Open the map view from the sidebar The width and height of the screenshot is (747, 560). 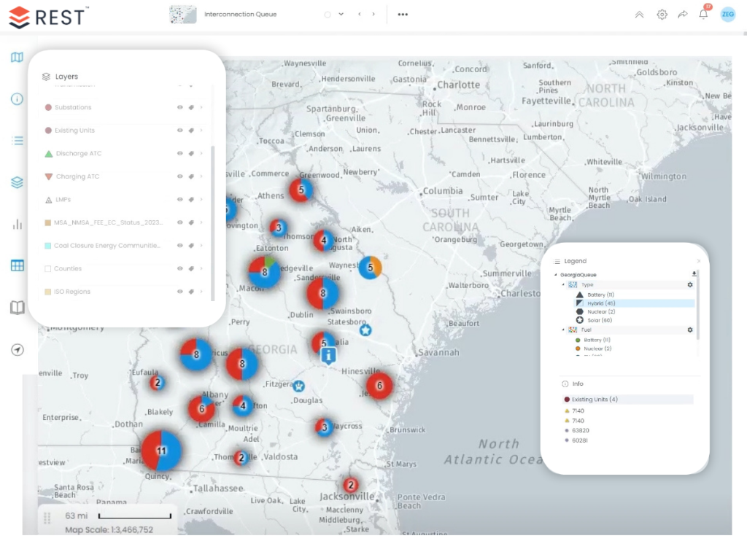coord(18,58)
